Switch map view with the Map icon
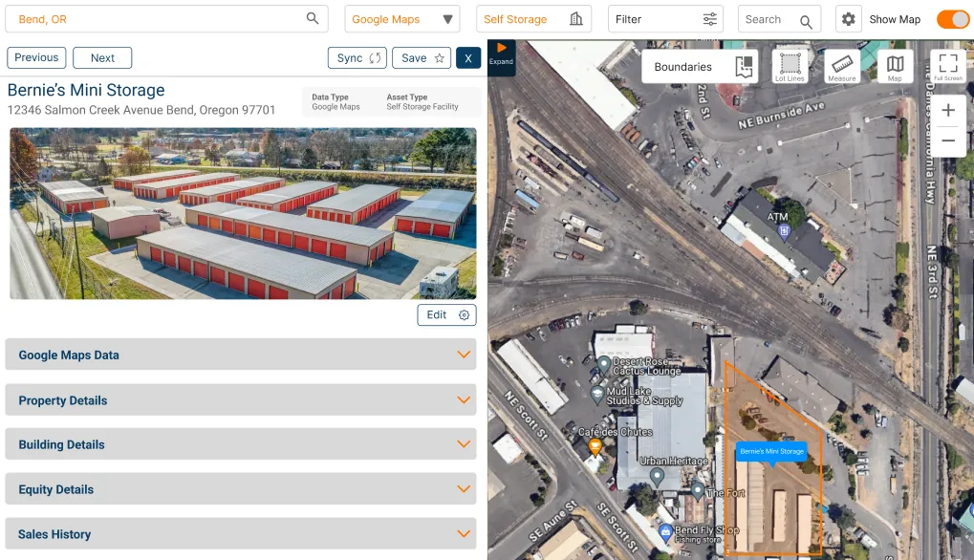974x560 pixels. (x=895, y=67)
